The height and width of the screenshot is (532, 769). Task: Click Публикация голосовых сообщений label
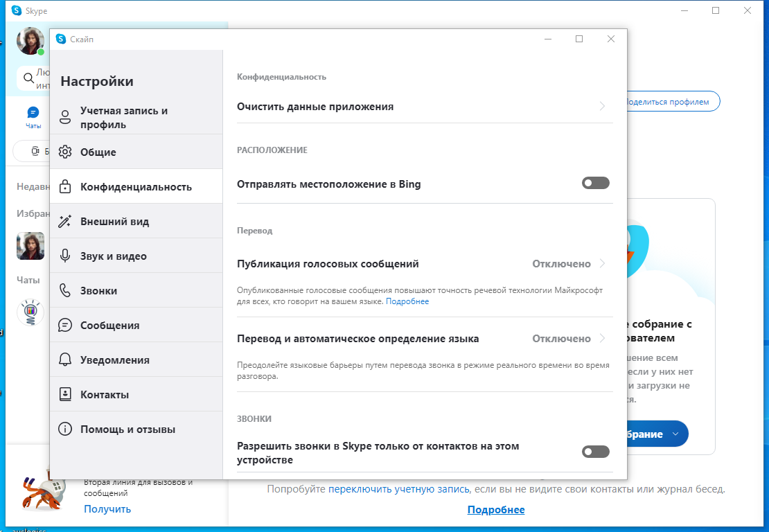point(328,264)
